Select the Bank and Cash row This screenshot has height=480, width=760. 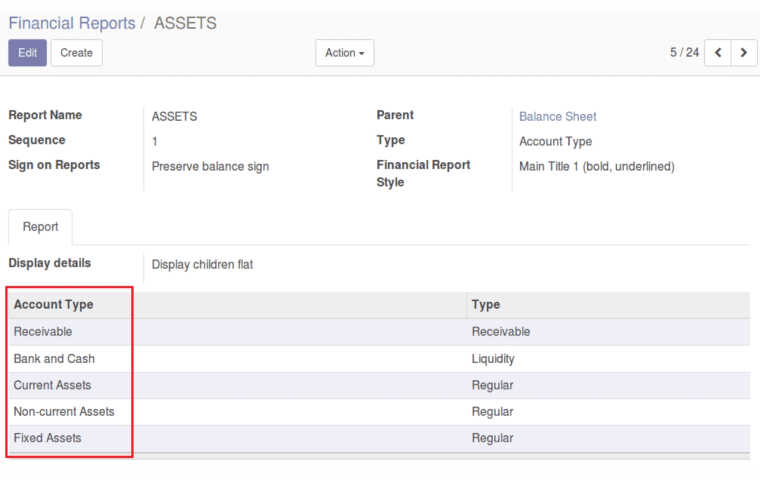(x=379, y=359)
